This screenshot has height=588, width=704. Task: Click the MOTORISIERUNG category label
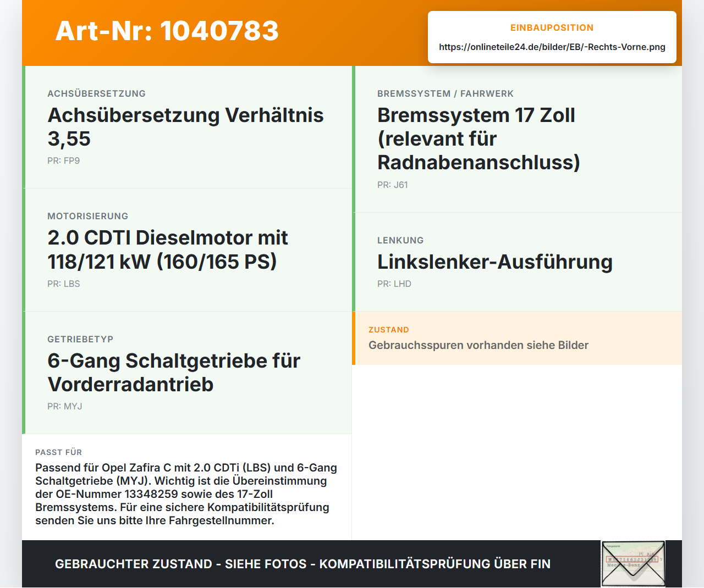pyautogui.click(x=88, y=216)
